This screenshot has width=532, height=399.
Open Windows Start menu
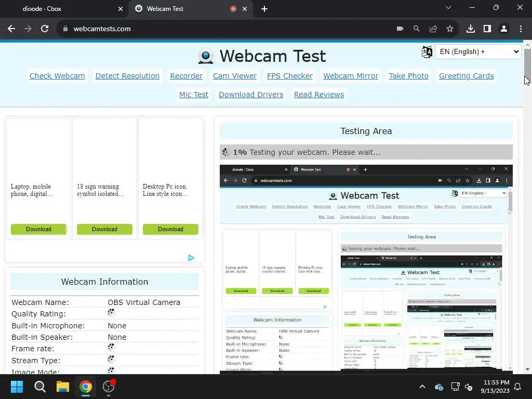click(x=17, y=387)
